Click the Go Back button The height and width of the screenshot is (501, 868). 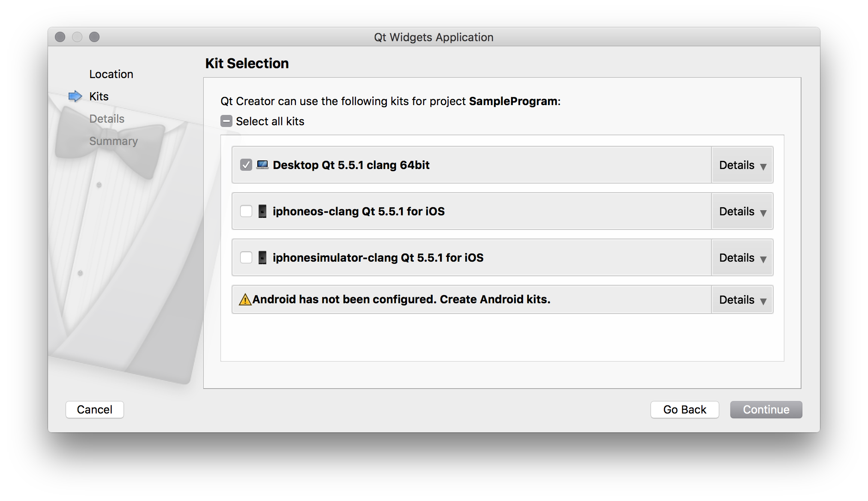click(684, 410)
